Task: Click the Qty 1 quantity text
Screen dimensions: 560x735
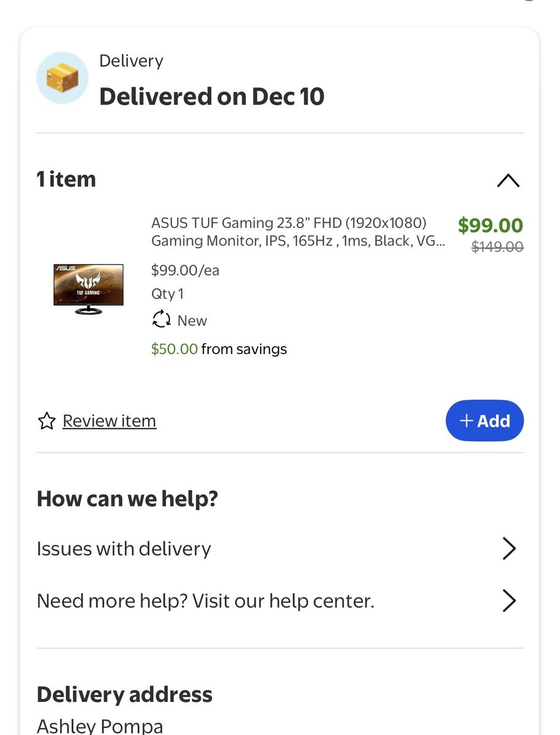Action: coord(168,294)
